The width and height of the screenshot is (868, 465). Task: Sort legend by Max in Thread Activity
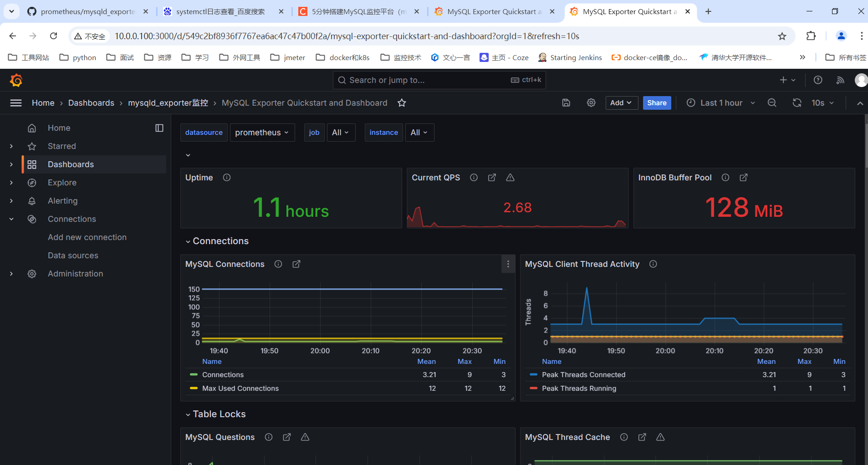[804, 362]
